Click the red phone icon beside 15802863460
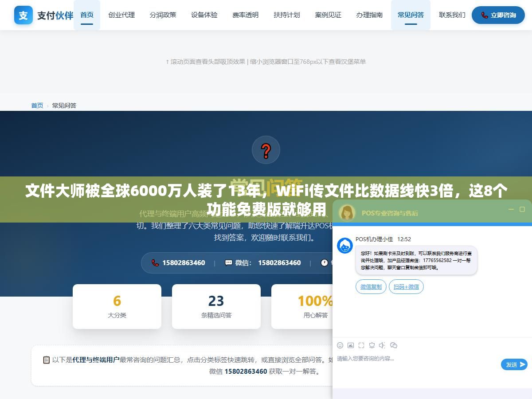The image size is (532, 399). [x=155, y=263]
